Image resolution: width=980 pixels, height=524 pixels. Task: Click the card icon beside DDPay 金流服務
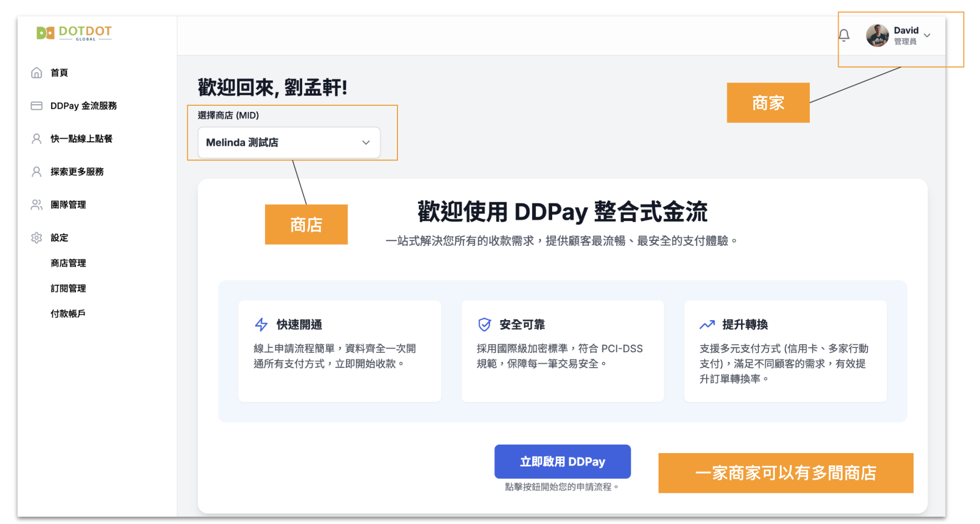click(x=37, y=106)
